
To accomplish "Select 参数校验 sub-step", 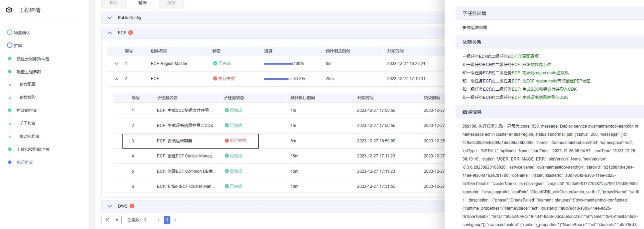I will (28, 97).
